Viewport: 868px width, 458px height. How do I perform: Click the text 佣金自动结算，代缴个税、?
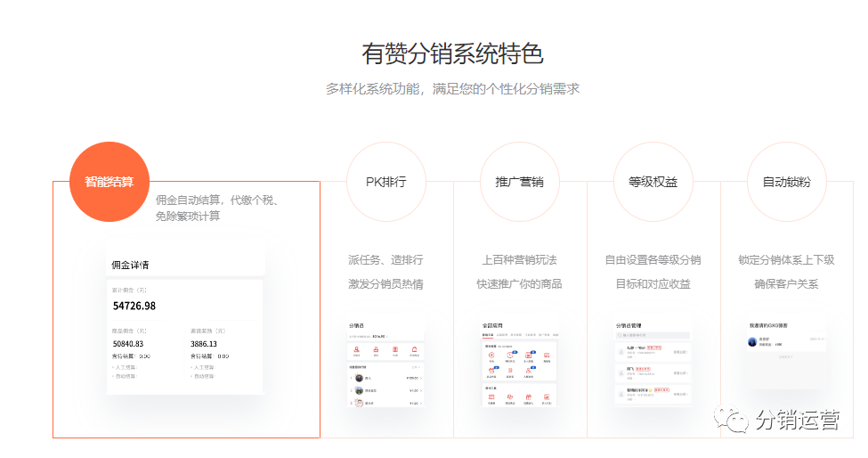click(216, 200)
